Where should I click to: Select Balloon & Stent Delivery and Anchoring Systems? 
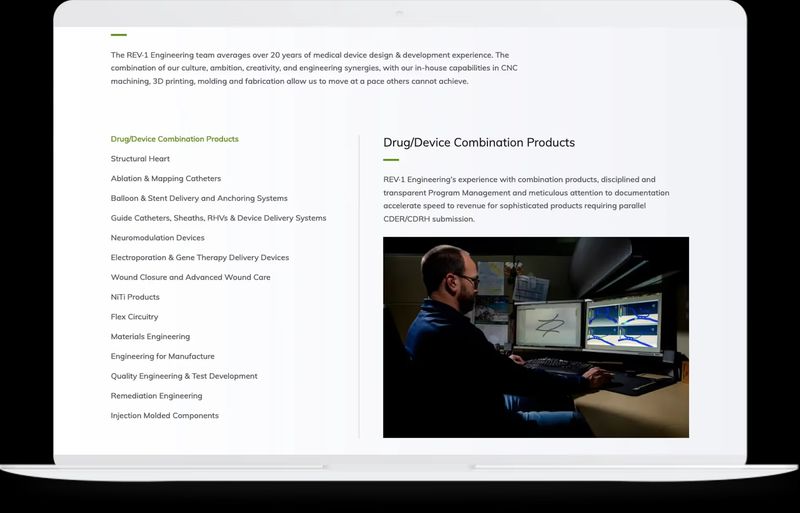(199, 198)
